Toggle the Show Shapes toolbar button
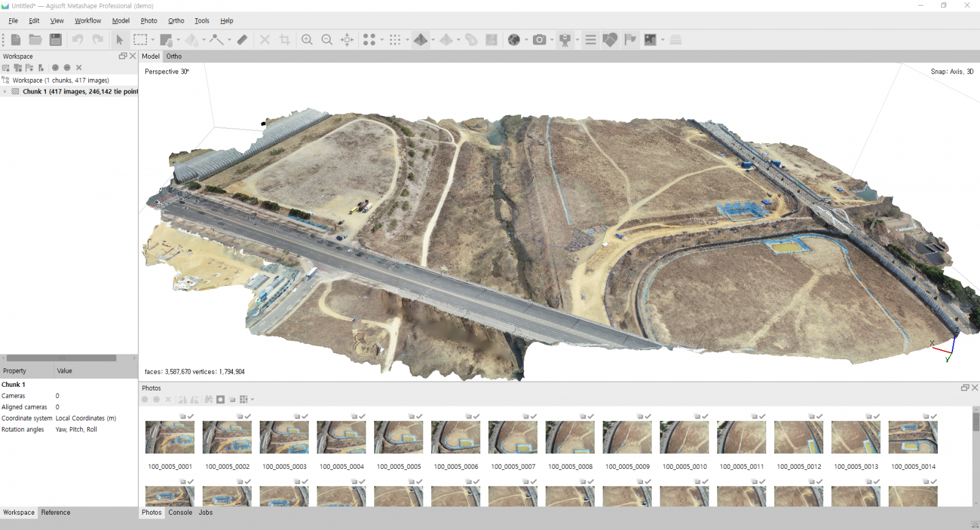The image size is (980, 530). pyautogui.click(x=610, y=40)
